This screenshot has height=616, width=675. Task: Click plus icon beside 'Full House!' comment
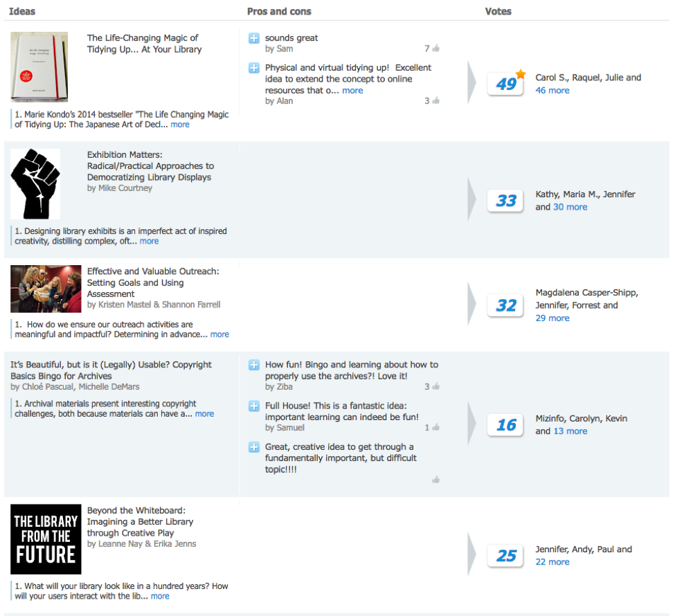[x=254, y=406]
